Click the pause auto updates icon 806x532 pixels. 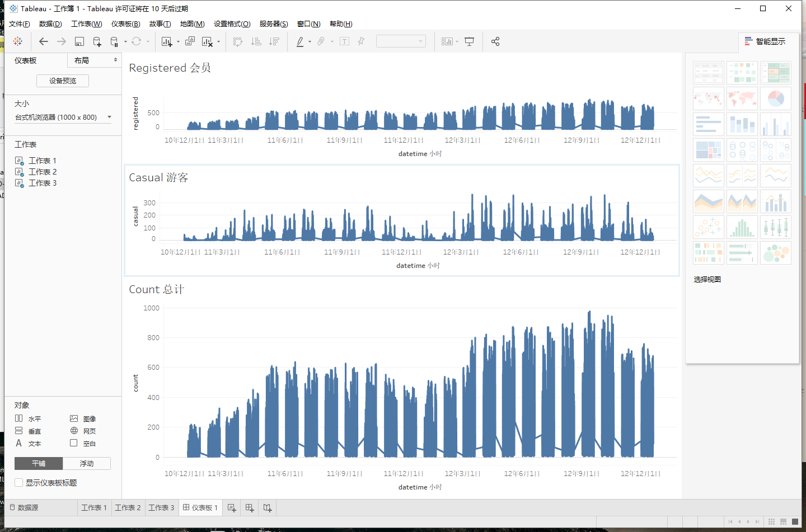[x=114, y=41]
